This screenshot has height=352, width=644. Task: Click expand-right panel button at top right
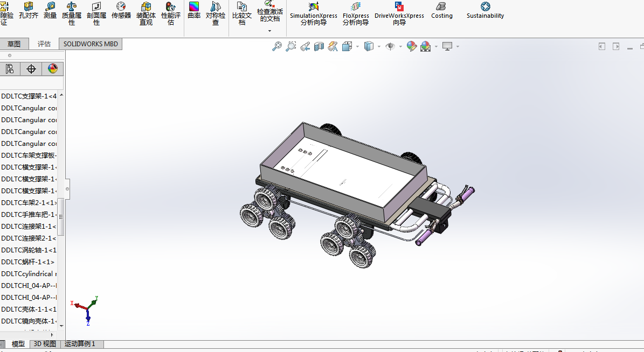pyautogui.click(x=615, y=46)
